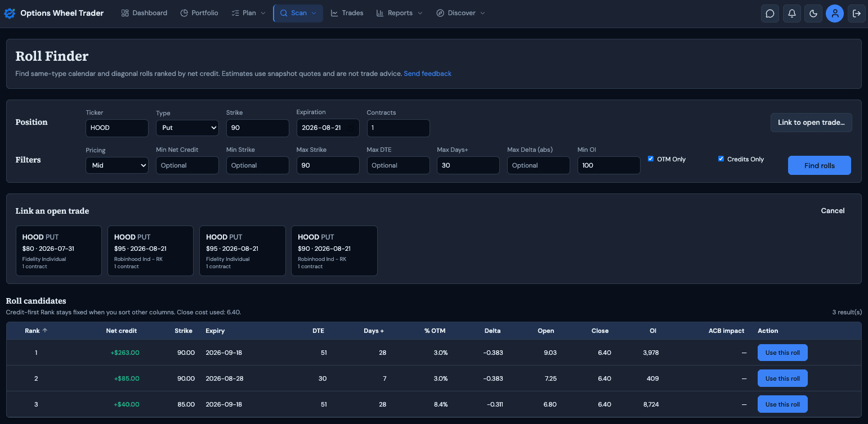
Task: Expand the Discover menu
Action: point(460,13)
